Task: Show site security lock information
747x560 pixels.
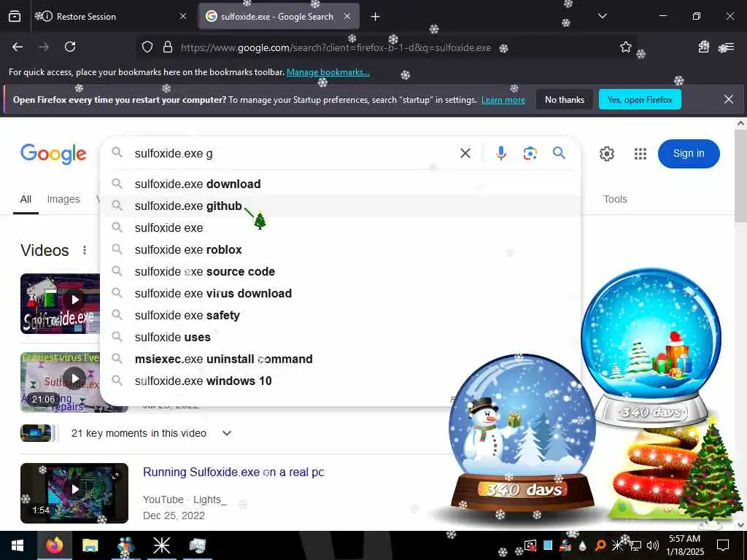Action: [167, 47]
